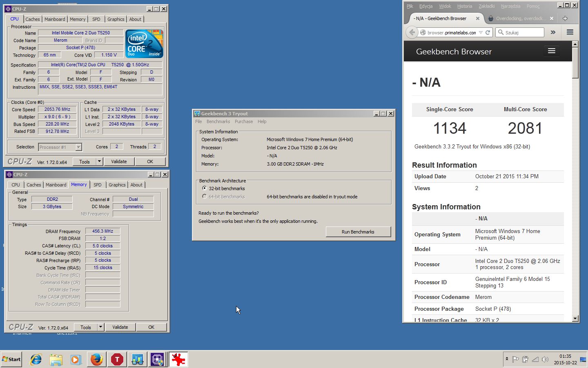Click search magnifier icon in Firefox search box

pyautogui.click(x=501, y=32)
